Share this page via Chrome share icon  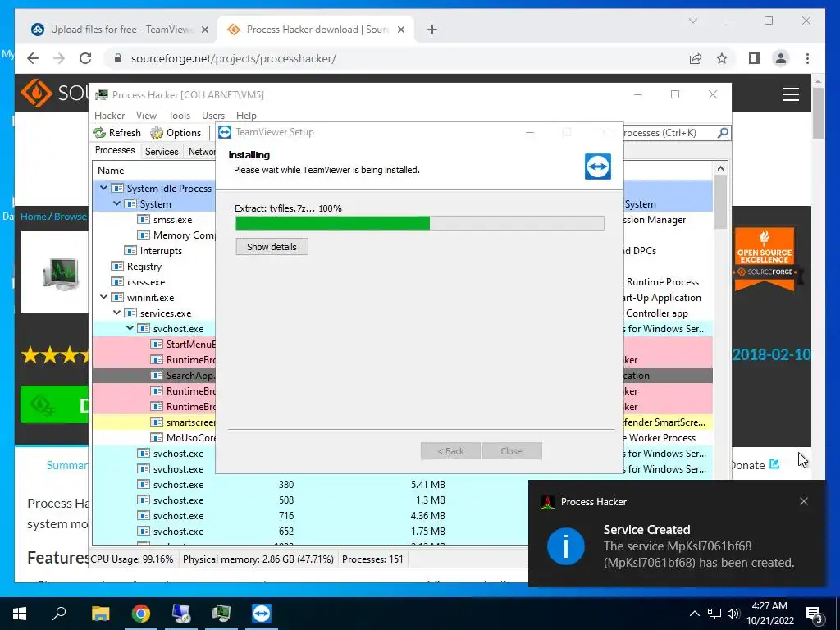coord(696,58)
